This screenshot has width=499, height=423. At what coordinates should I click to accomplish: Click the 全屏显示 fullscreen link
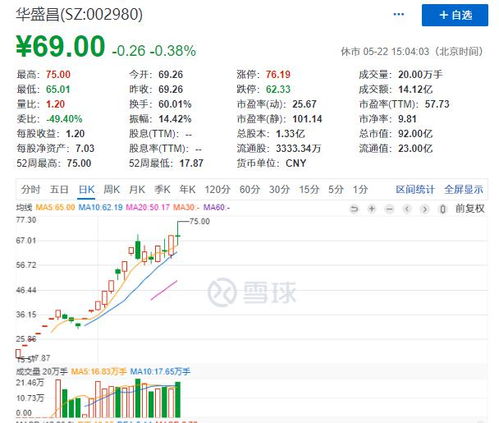pos(464,190)
